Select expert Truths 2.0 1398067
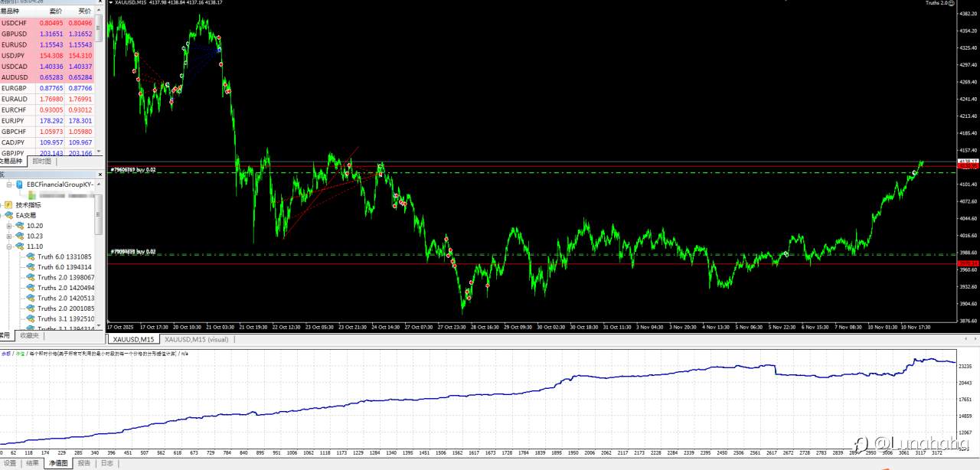980x470 pixels. tap(66, 277)
